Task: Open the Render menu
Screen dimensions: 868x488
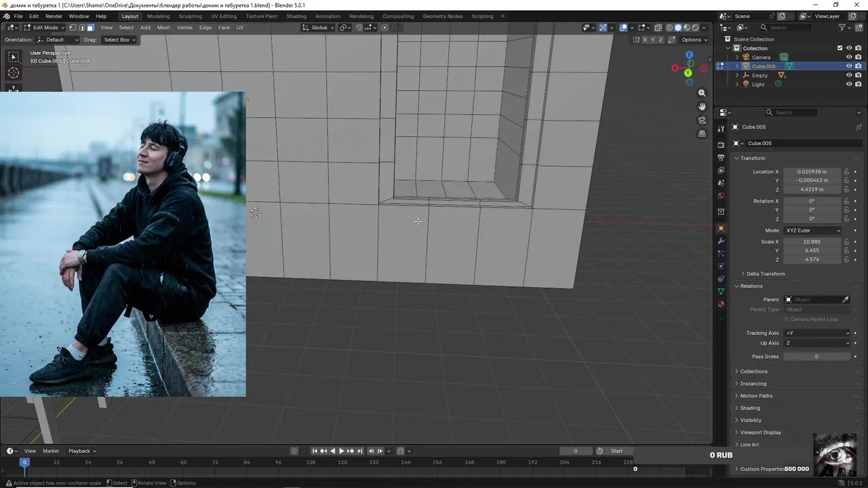Action: (54, 16)
